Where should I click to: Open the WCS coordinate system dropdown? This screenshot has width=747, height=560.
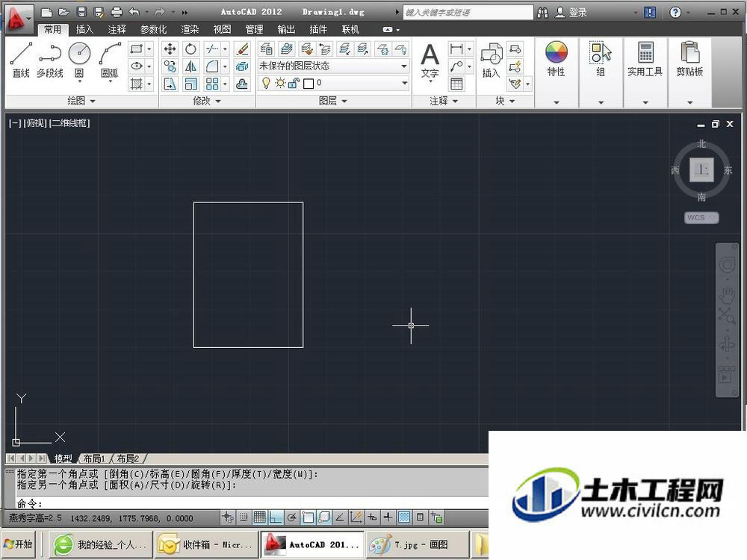point(701,217)
